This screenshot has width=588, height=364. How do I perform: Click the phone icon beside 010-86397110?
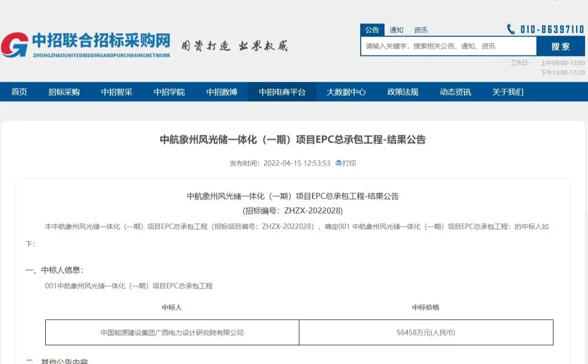(x=511, y=29)
